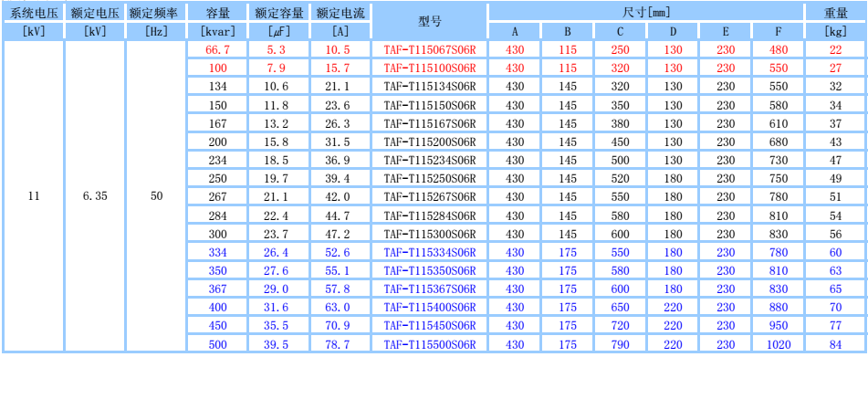Click rated current value 78.7
Screen dimensions: 868x420
(x=340, y=344)
